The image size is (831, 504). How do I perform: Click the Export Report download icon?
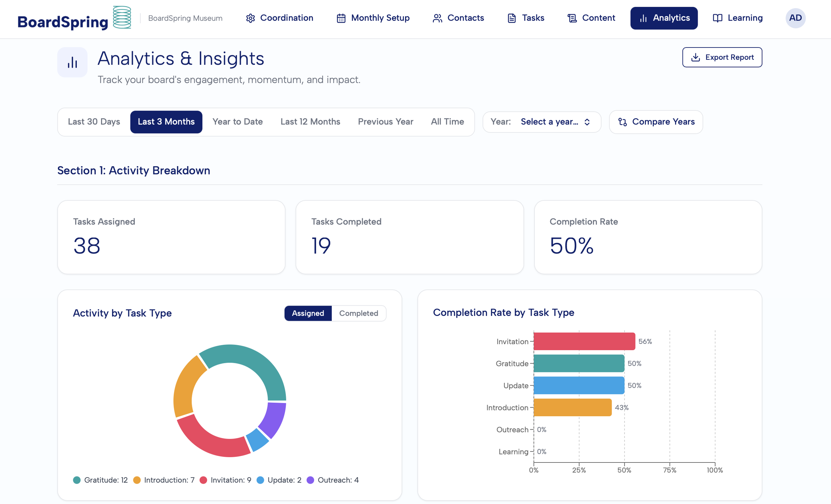coord(695,57)
